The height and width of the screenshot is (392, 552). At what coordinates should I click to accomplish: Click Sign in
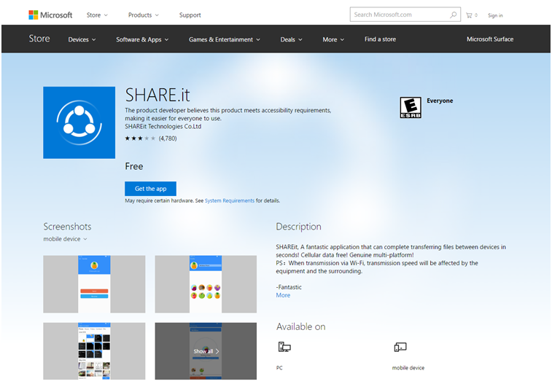(x=495, y=15)
